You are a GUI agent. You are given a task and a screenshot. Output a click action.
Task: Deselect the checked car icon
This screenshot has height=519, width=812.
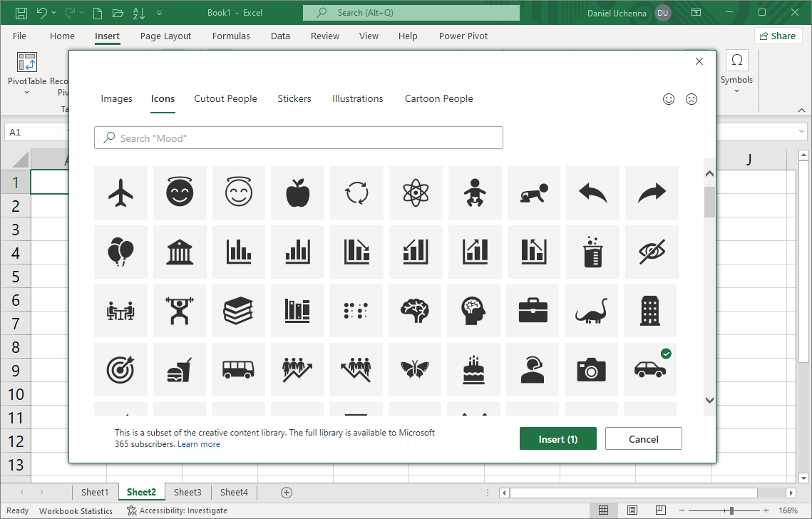point(649,369)
